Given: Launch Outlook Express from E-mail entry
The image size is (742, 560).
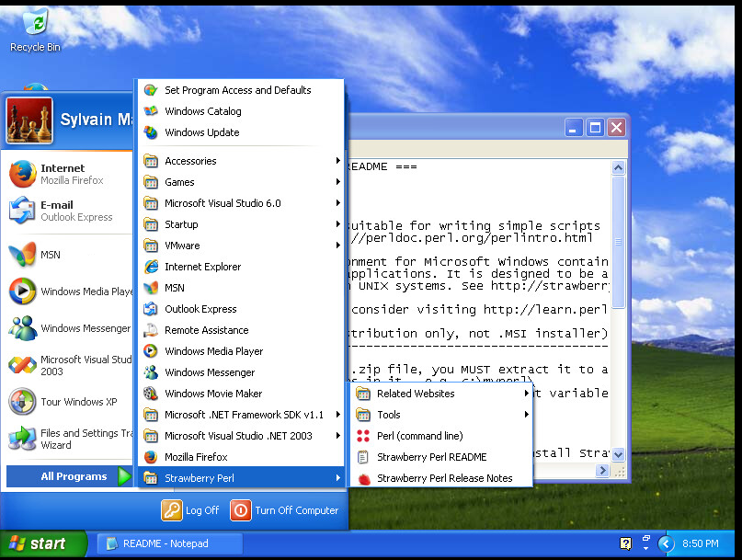Looking at the screenshot, I should click(64, 211).
